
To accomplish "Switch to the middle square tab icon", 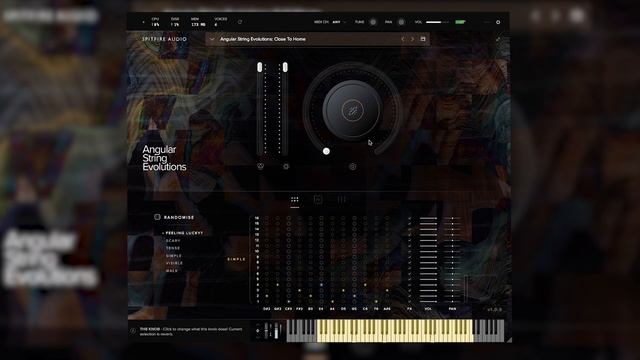I will [318, 200].
